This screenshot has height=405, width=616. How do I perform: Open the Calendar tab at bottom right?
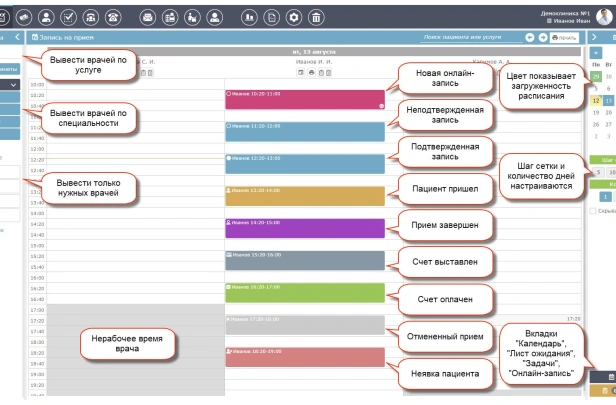(610, 376)
